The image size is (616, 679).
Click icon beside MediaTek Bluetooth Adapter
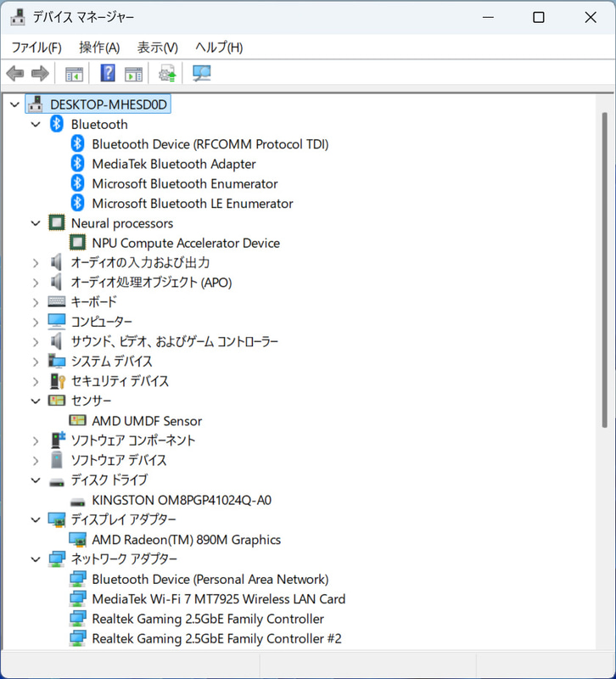77,163
